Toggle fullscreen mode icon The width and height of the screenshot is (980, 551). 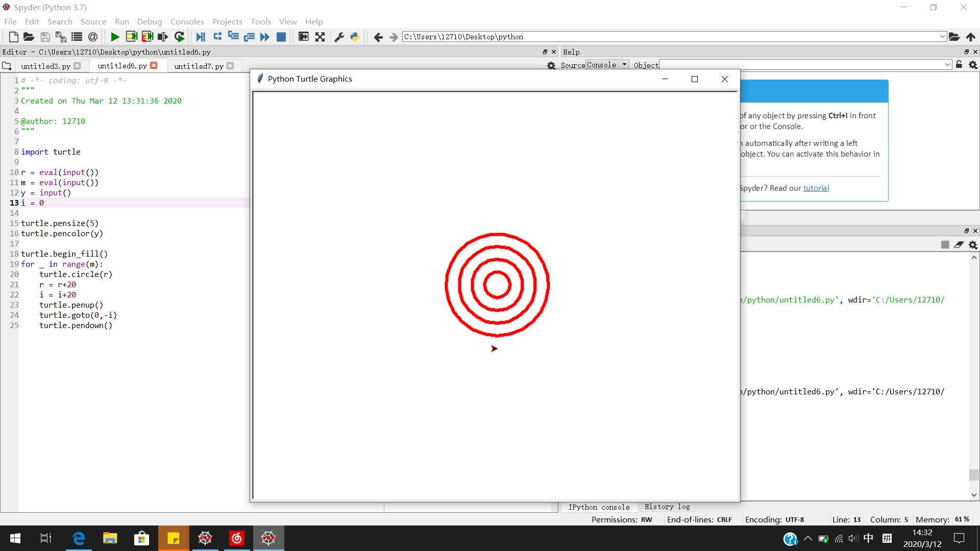pos(320,37)
